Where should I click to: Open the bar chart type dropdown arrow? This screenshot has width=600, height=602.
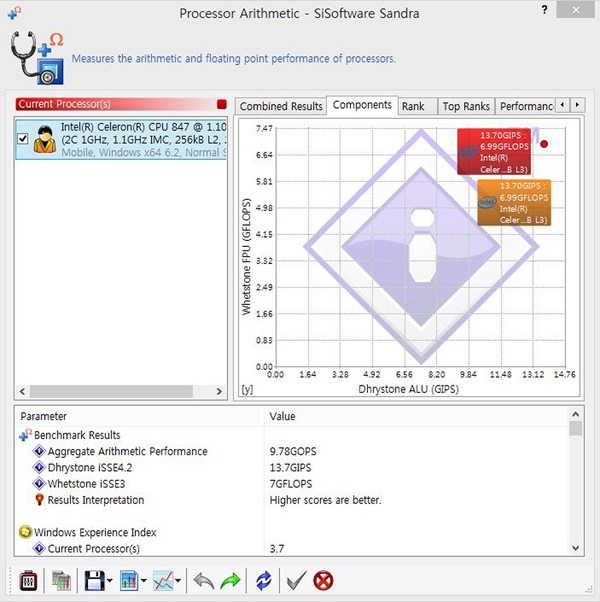click(x=144, y=581)
